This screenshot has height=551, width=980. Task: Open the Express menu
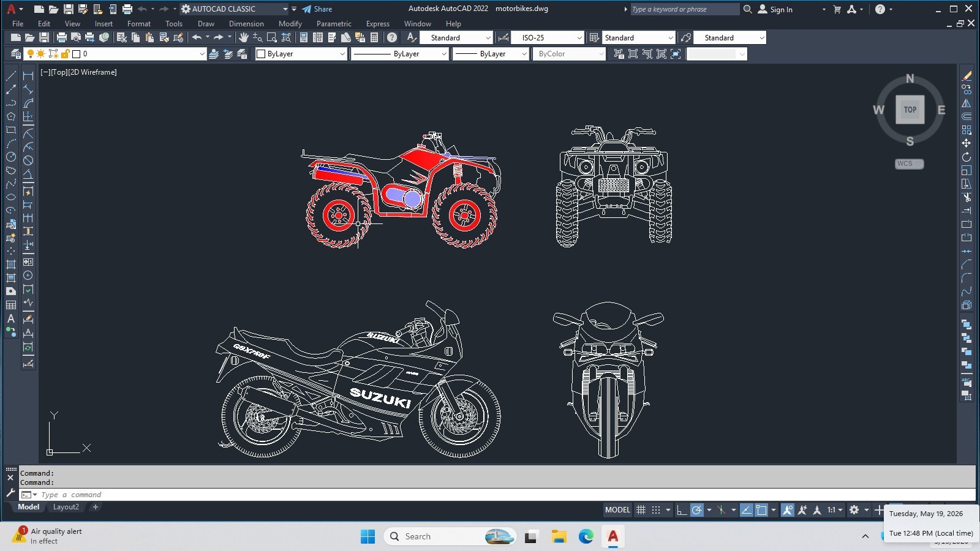click(x=378, y=24)
